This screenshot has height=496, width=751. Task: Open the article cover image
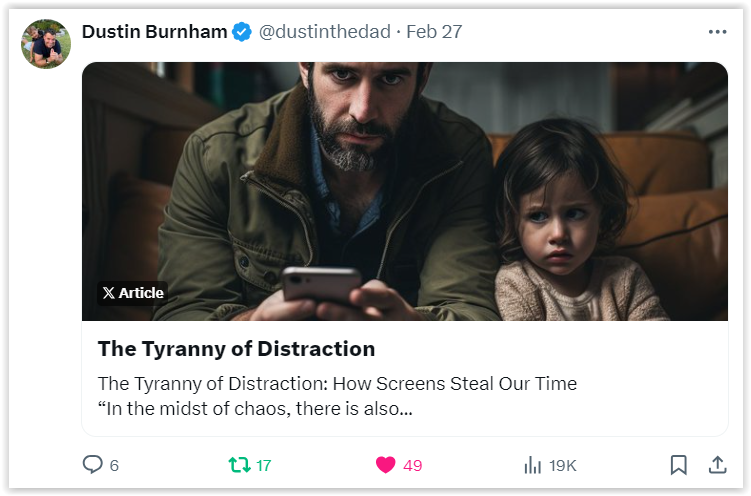(405, 192)
